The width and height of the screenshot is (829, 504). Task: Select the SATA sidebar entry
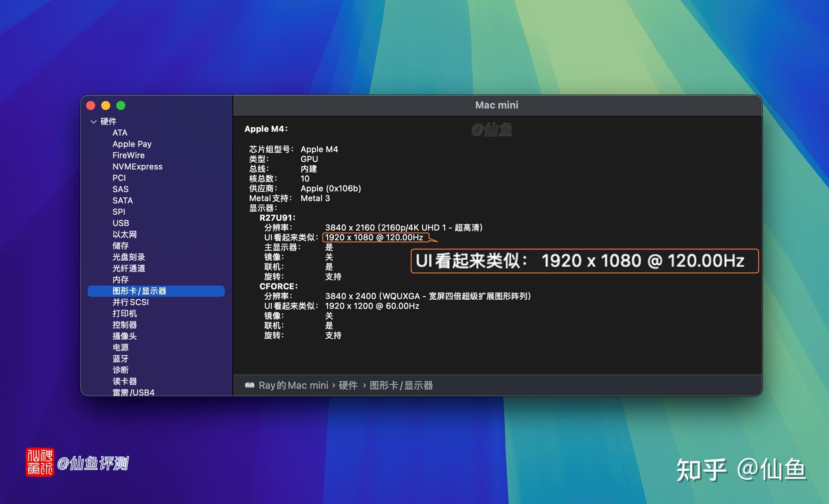click(x=122, y=200)
